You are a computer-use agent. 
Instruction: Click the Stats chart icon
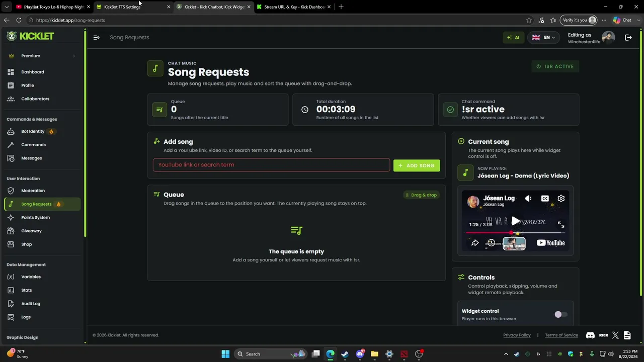11,290
